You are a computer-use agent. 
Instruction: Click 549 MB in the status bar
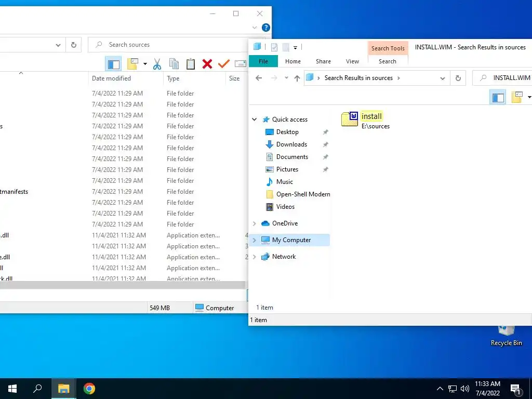coord(160,308)
